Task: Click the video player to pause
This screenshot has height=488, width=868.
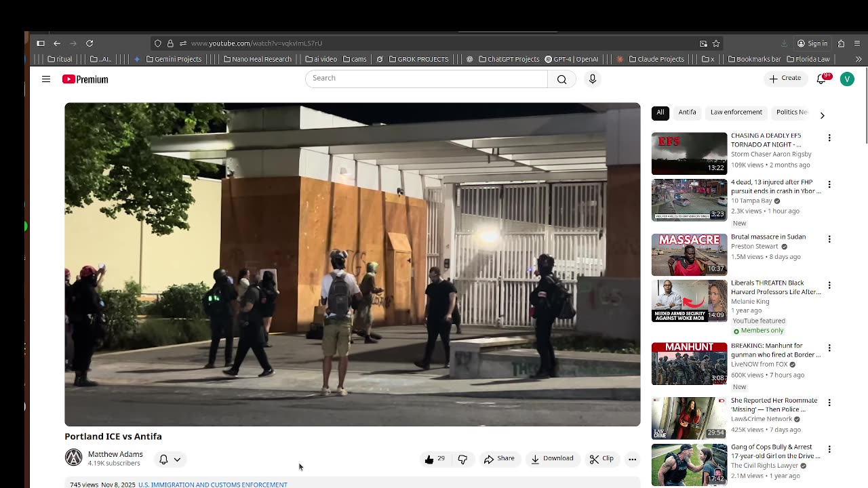Action: (352, 264)
